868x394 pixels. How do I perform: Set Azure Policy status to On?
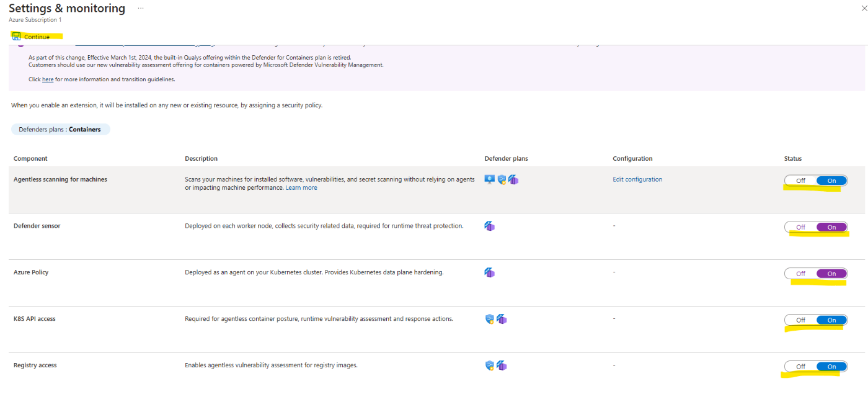pos(831,274)
